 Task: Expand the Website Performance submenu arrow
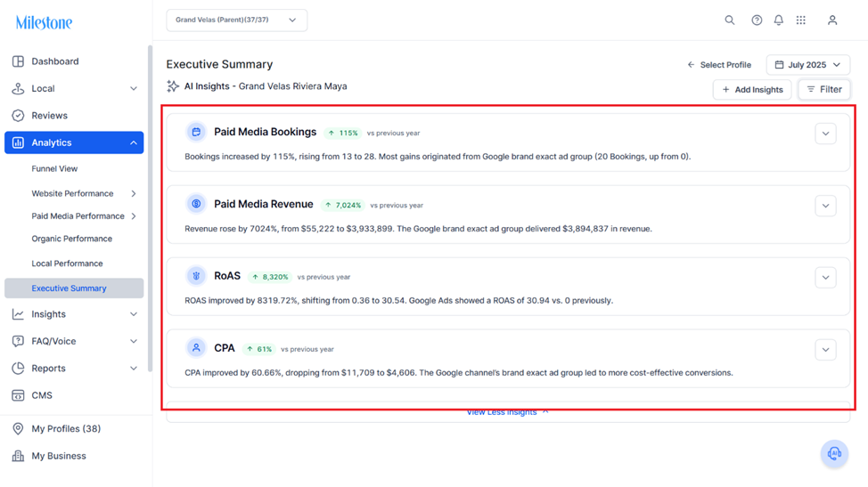click(x=134, y=193)
